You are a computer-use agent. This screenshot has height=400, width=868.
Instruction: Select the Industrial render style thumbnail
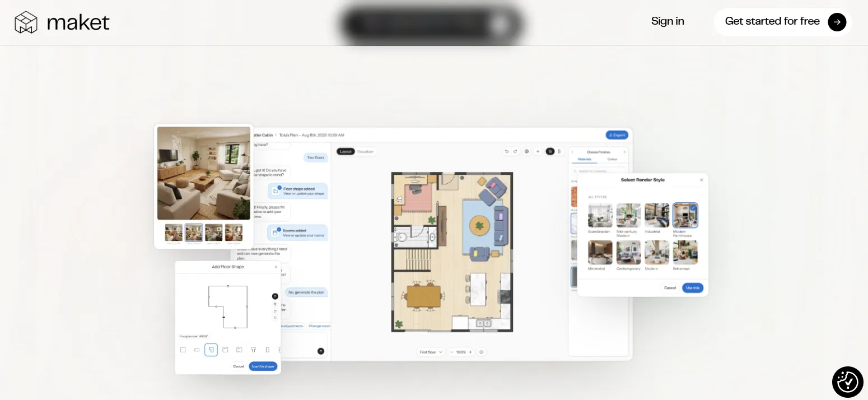(x=657, y=215)
